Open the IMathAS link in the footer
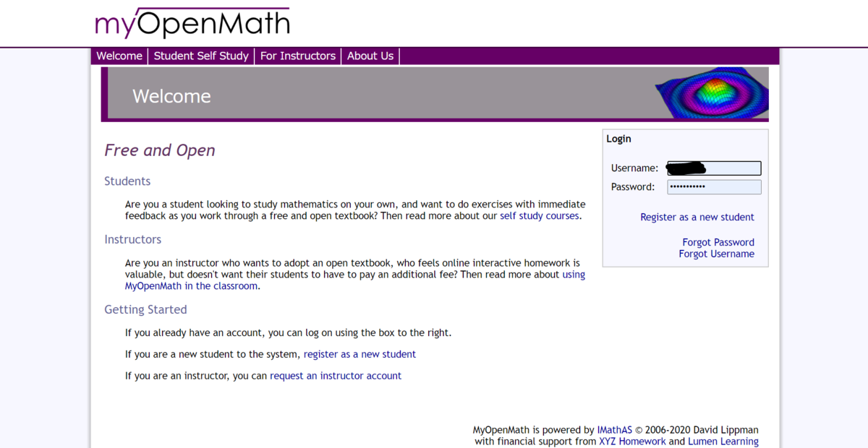 click(x=614, y=429)
